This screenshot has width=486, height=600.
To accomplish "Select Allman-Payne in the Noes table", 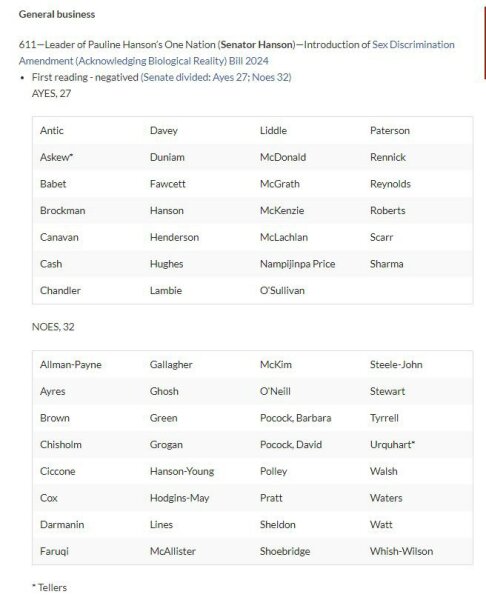I will pyautogui.click(x=71, y=365).
